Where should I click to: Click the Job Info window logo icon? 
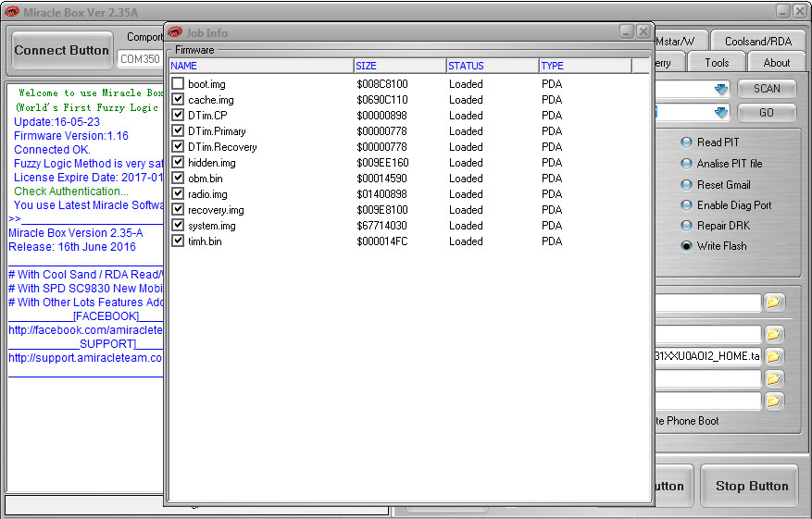(175, 32)
